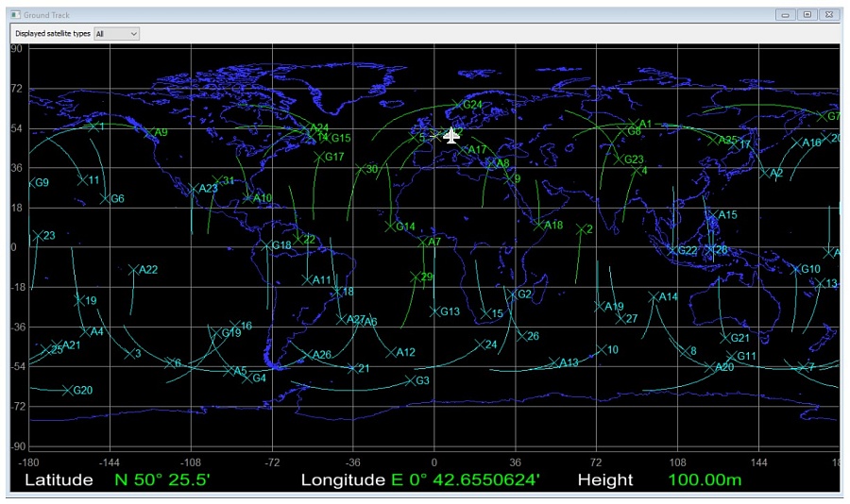Select the G13 satellite marker
The image size is (850, 504).
(x=435, y=311)
